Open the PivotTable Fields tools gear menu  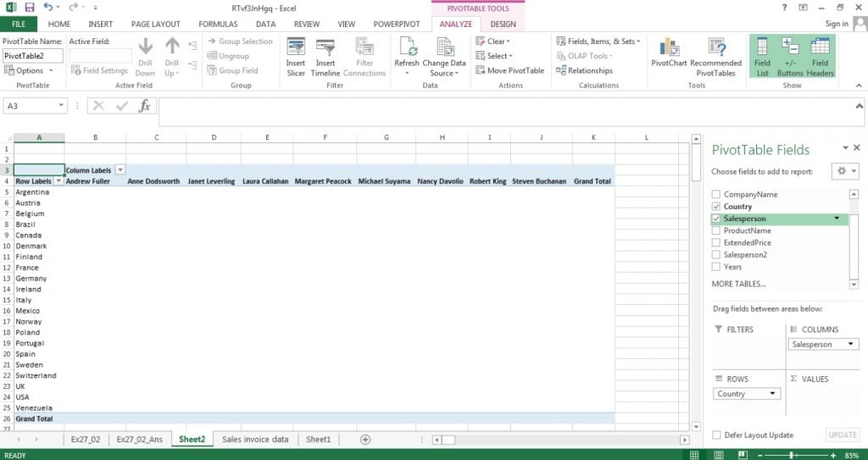point(845,172)
